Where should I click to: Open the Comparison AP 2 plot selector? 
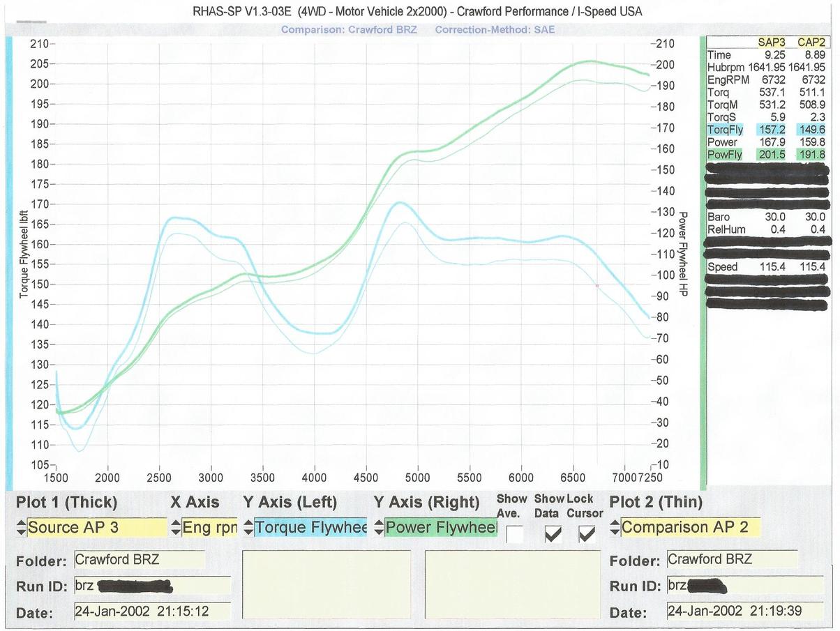pyautogui.click(x=685, y=528)
